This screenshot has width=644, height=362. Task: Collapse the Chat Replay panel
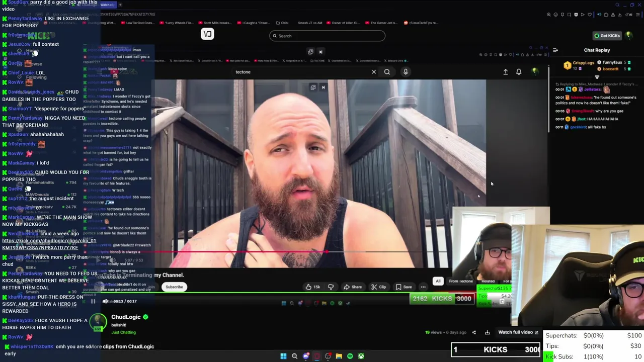click(x=555, y=50)
